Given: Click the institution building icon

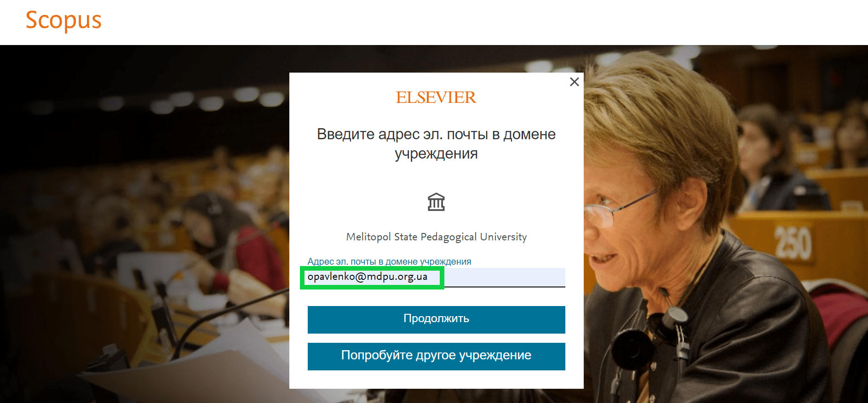Looking at the screenshot, I should click(x=436, y=202).
